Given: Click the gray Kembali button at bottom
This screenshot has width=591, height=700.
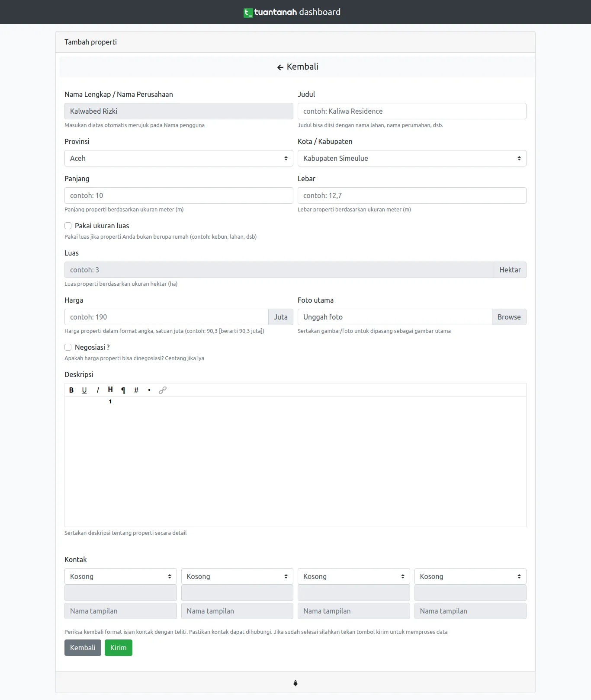Looking at the screenshot, I should click(x=83, y=648).
